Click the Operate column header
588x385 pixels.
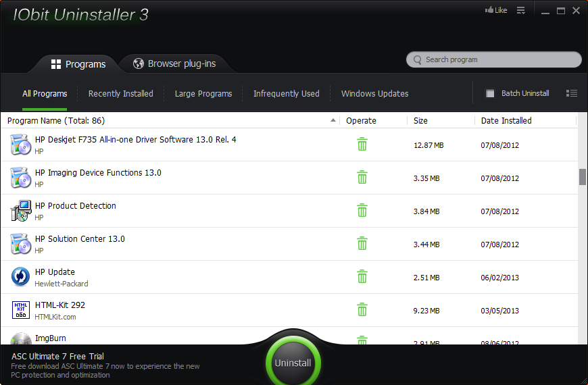click(x=361, y=121)
